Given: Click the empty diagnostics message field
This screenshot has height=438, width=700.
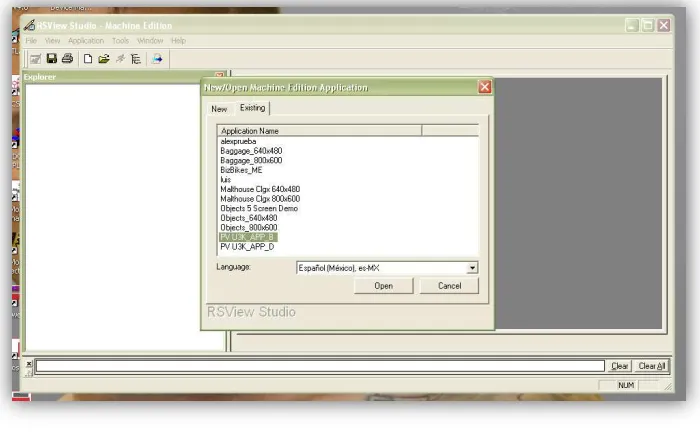Looking at the screenshot, I should [x=320, y=366].
